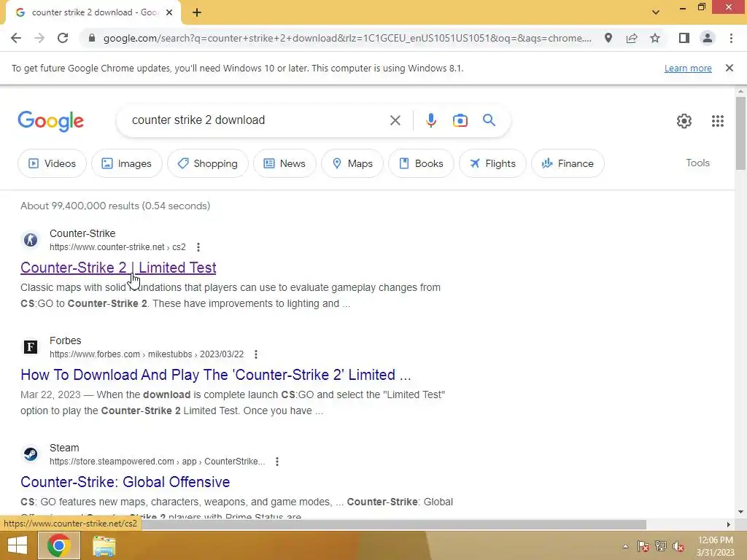Open Windows Start button
747x560 pixels.
click(18, 545)
